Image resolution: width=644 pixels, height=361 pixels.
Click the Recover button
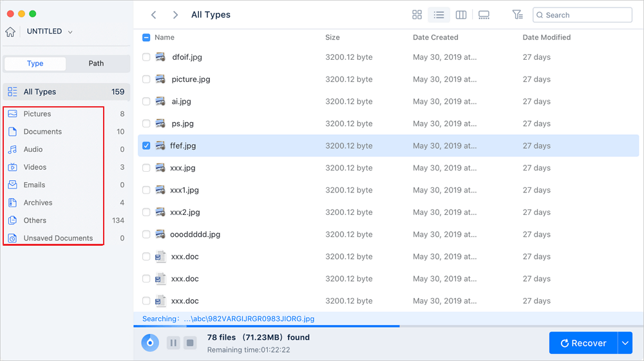coord(583,343)
